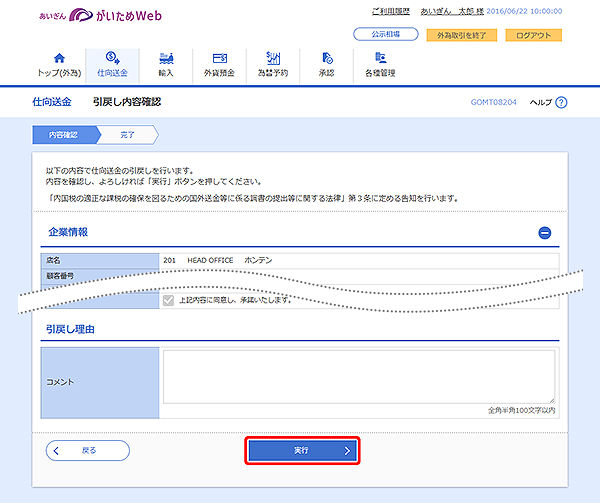Click the ヘルプ question mark icon

(561, 103)
